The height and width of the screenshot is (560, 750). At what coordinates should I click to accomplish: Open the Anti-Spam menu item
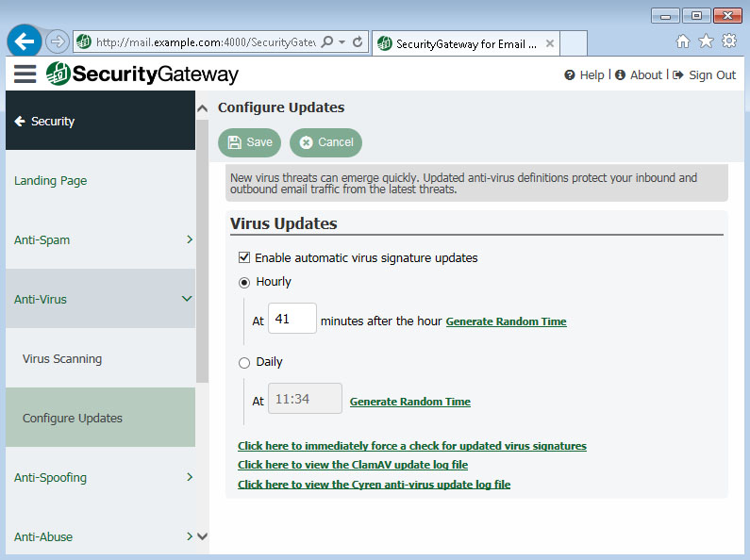coord(100,239)
